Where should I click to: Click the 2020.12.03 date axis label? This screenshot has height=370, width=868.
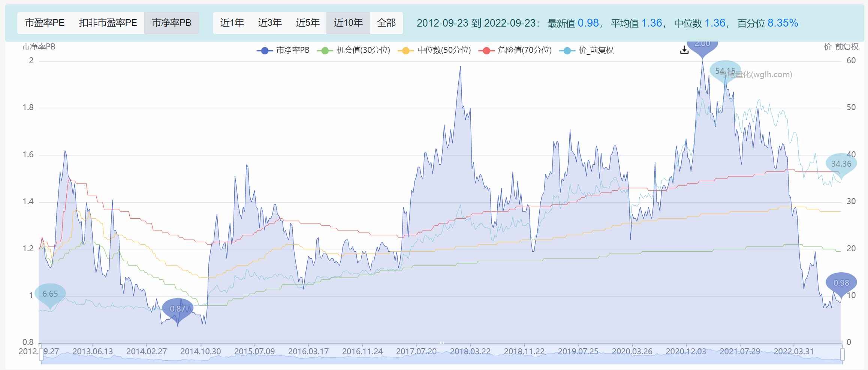coord(686,352)
